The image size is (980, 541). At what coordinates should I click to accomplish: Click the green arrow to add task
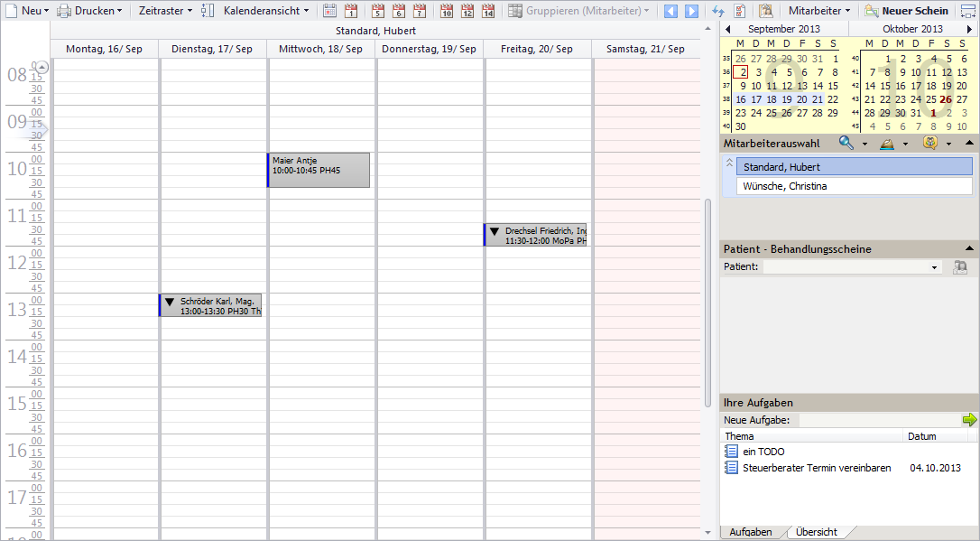tap(969, 420)
